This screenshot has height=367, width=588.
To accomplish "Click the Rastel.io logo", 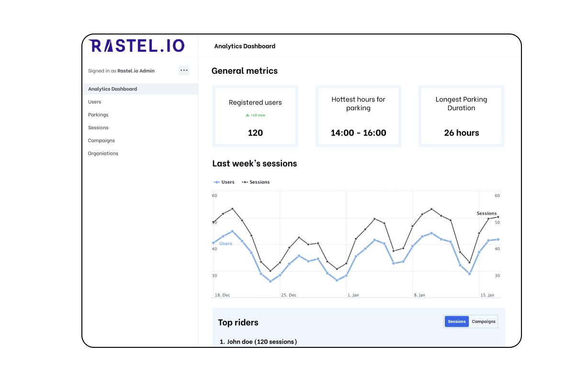I will pos(136,46).
